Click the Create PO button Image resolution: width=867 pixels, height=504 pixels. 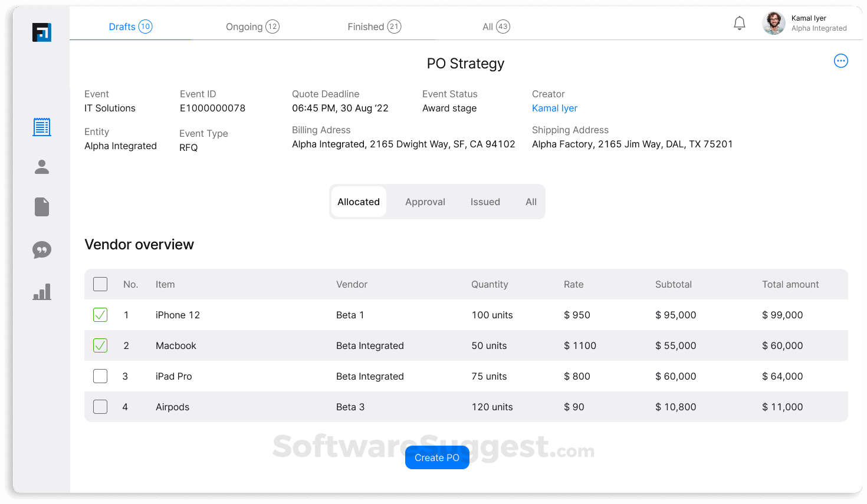pyautogui.click(x=437, y=457)
